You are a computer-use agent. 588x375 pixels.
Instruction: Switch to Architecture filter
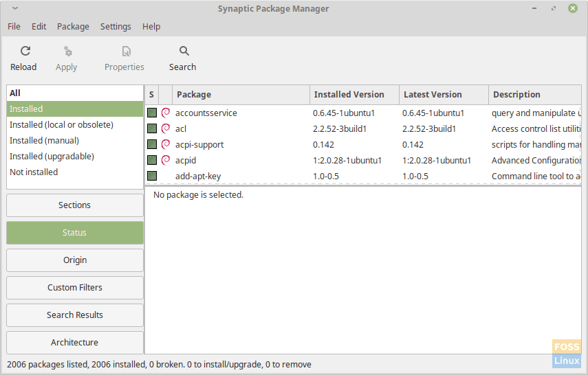point(75,343)
